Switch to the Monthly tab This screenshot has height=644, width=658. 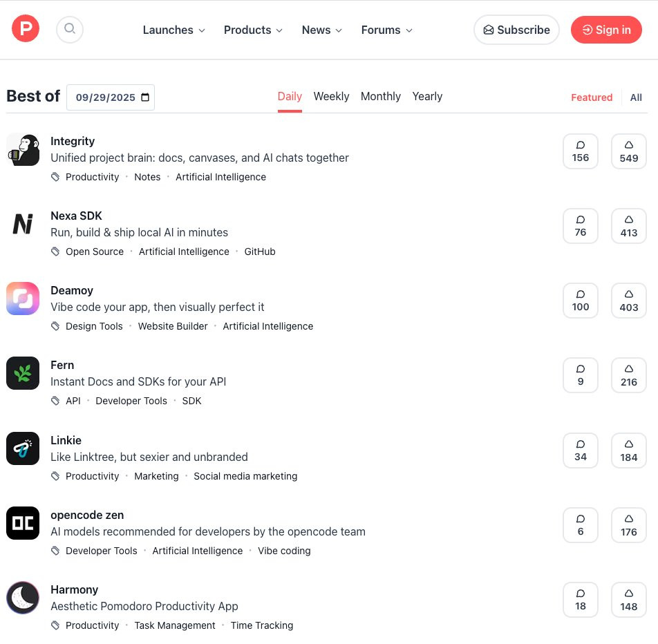click(x=381, y=97)
